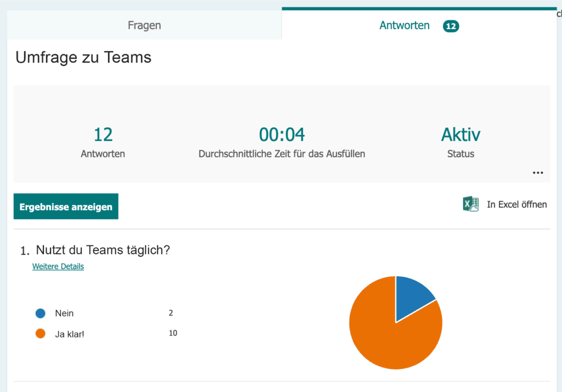Click the count 2 beside Nein
This screenshot has width=562, height=392.
[171, 313]
